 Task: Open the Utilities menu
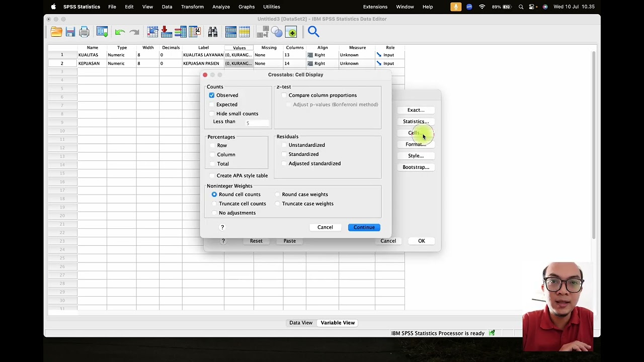pos(272,7)
